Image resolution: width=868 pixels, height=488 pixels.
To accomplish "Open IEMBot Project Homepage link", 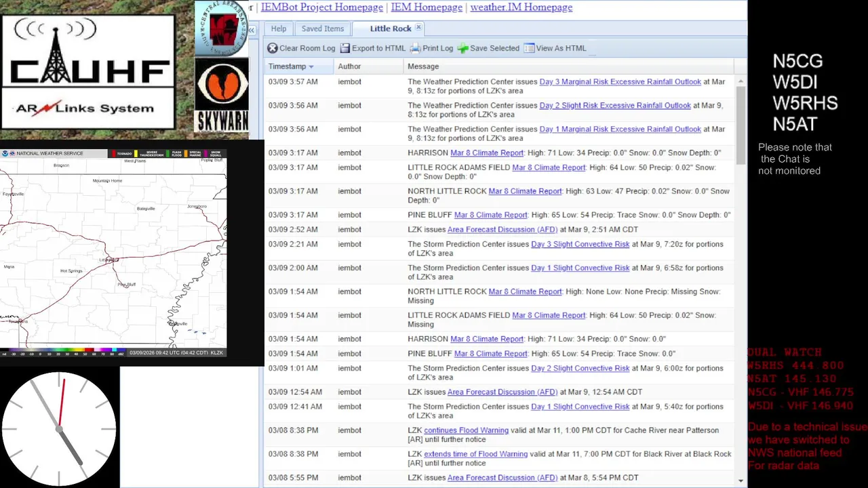I will point(322,7).
